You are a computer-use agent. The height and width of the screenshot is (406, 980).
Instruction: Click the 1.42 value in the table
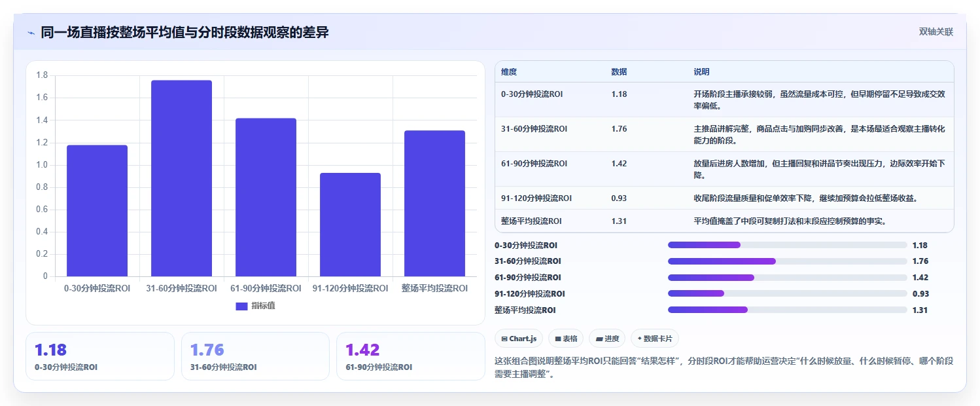tap(619, 164)
